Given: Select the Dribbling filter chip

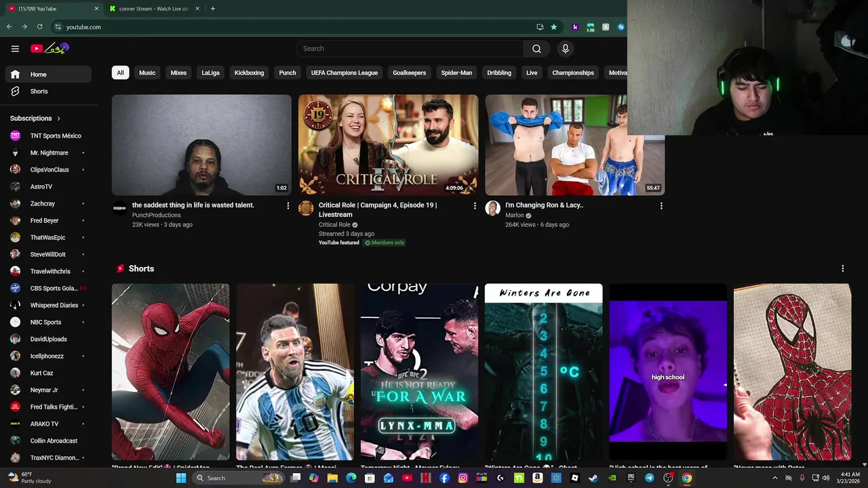Looking at the screenshot, I should (x=499, y=73).
